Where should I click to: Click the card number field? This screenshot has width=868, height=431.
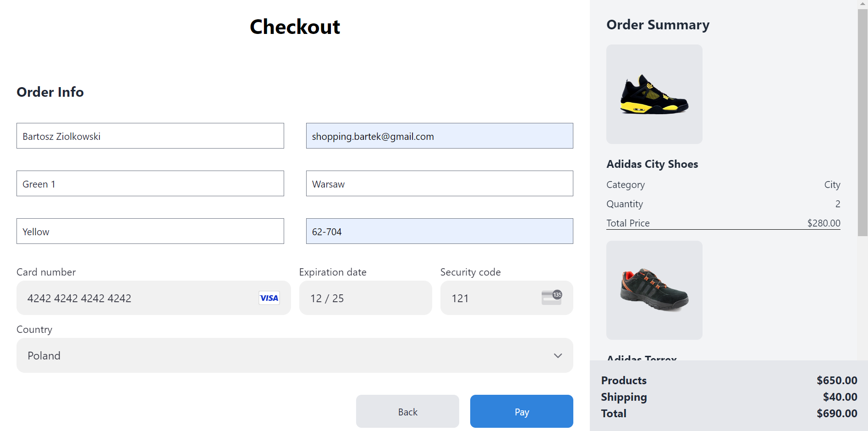pyautogui.click(x=137, y=298)
